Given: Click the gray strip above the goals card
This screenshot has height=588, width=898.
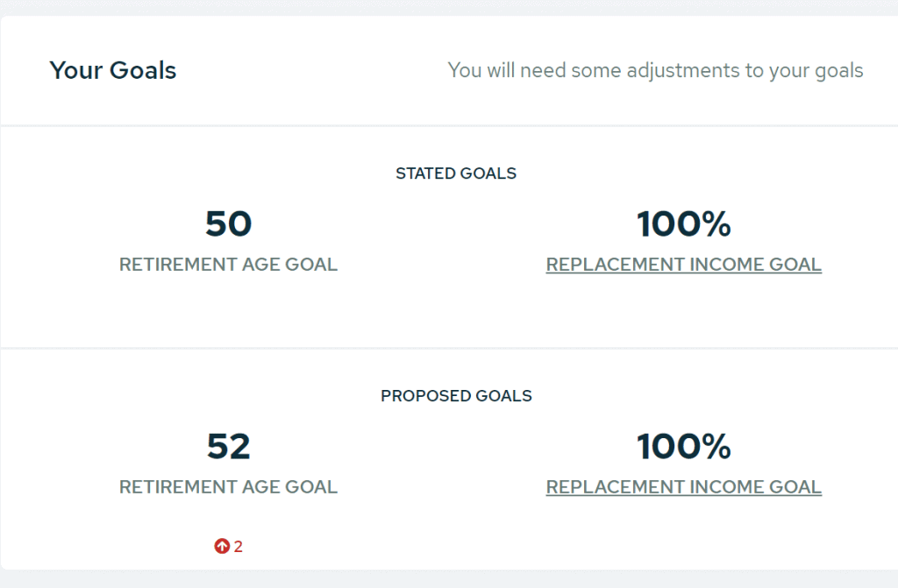Looking at the screenshot, I should pos(449,7).
